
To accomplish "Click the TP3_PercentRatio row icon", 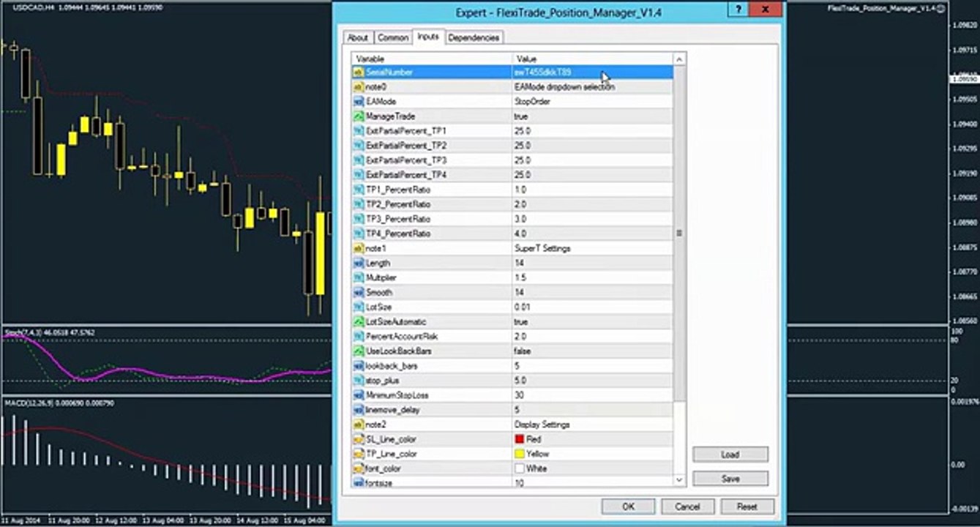I will point(359,219).
